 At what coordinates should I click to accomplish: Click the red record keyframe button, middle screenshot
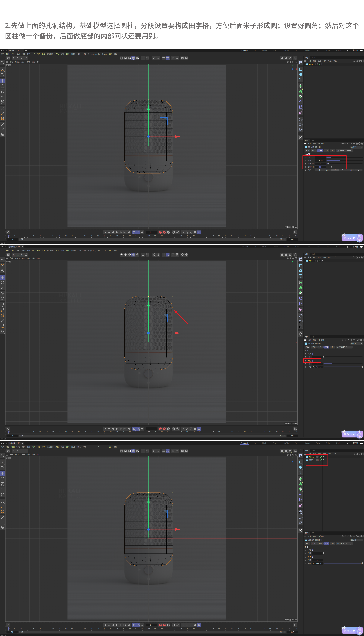[x=160, y=429]
